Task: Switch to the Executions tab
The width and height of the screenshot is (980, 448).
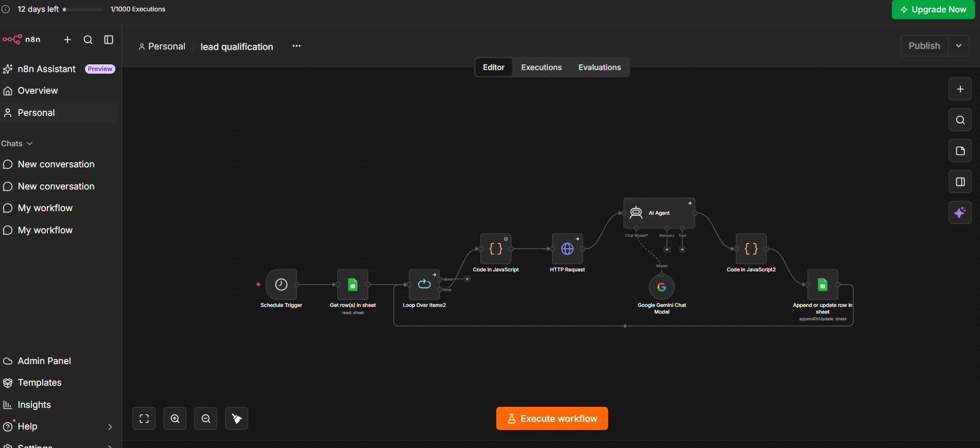Action: (x=541, y=67)
